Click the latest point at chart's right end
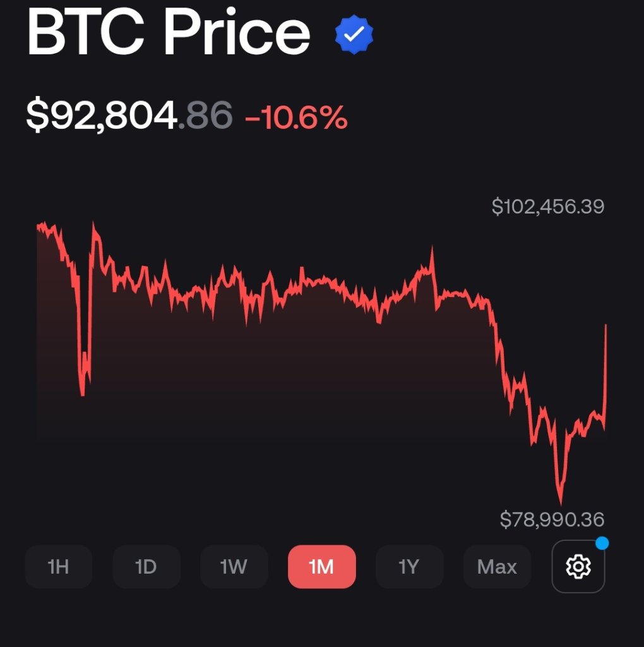 [x=606, y=326]
